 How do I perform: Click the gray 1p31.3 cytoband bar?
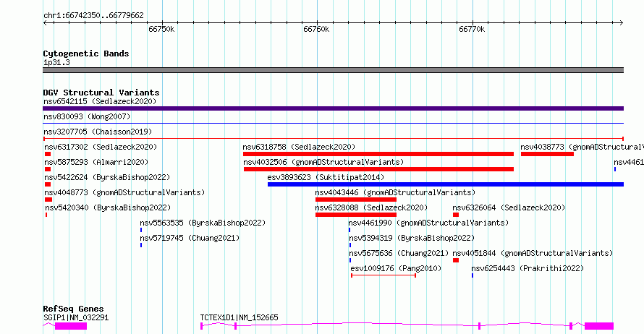333,70
